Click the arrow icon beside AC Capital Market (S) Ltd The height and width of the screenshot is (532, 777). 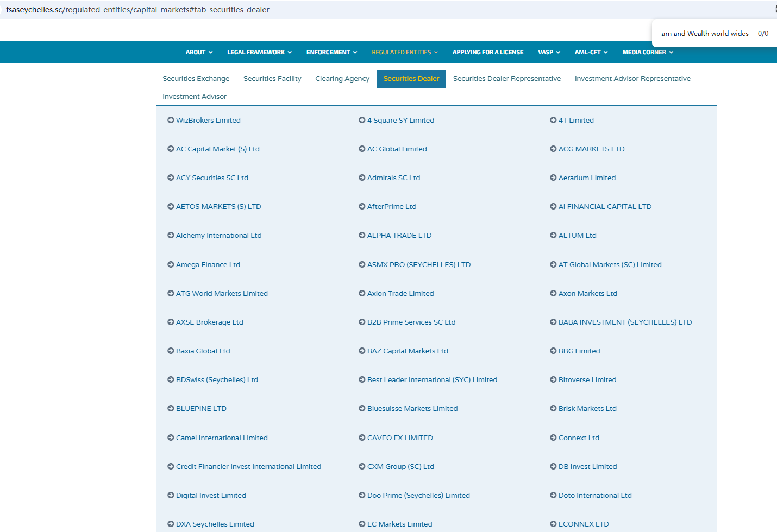171,149
